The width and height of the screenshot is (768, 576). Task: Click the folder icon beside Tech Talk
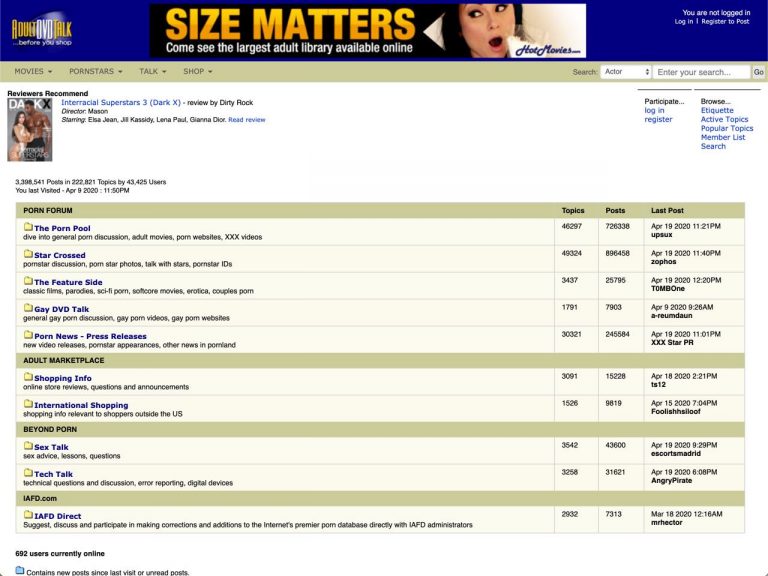(28, 473)
